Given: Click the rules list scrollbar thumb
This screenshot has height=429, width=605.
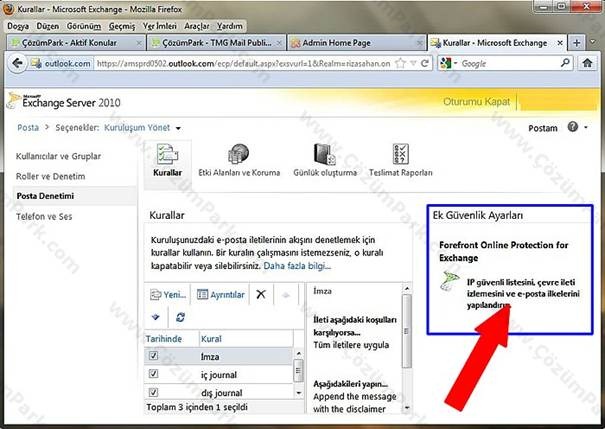Looking at the screenshot, I should coord(298,371).
